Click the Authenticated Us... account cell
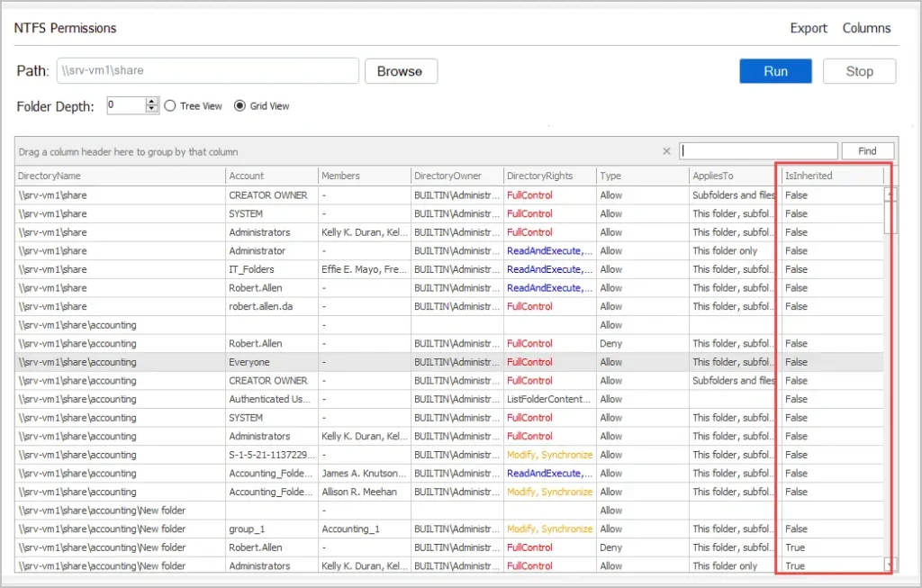The width and height of the screenshot is (922, 588). [x=271, y=399]
